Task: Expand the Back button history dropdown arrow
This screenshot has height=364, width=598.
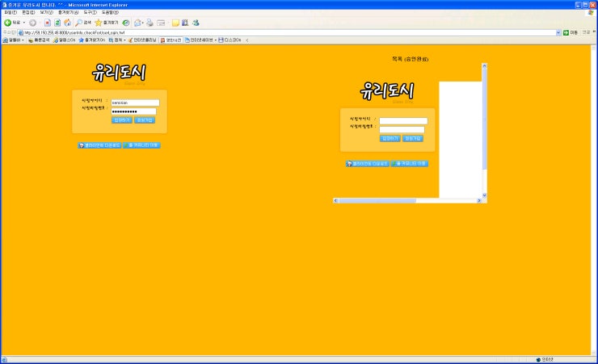Action: [25, 23]
